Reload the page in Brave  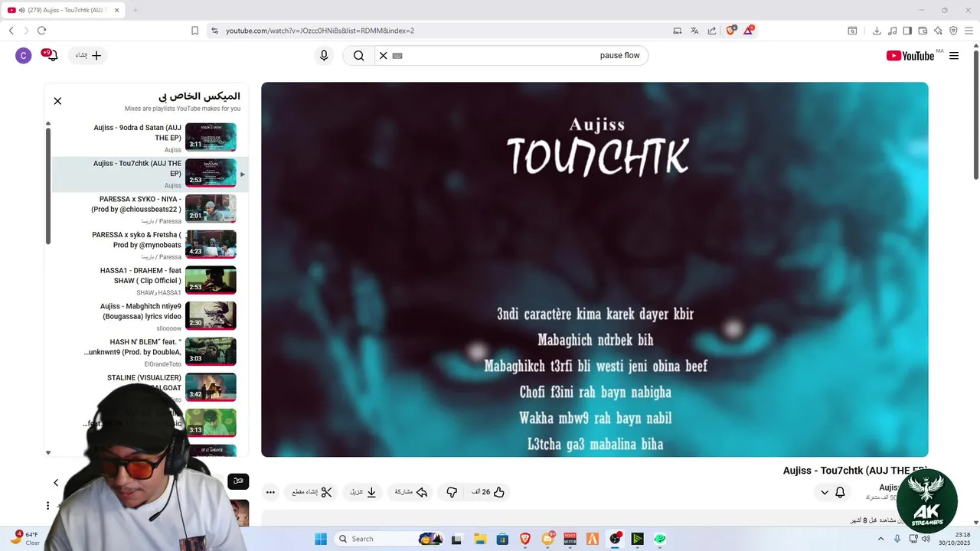coord(41,31)
